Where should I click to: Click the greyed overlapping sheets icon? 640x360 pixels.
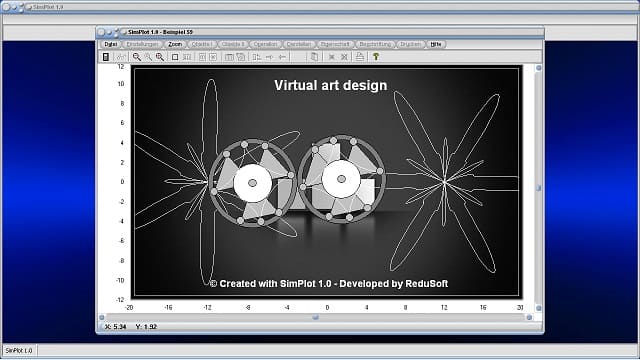click(x=241, y=57)
